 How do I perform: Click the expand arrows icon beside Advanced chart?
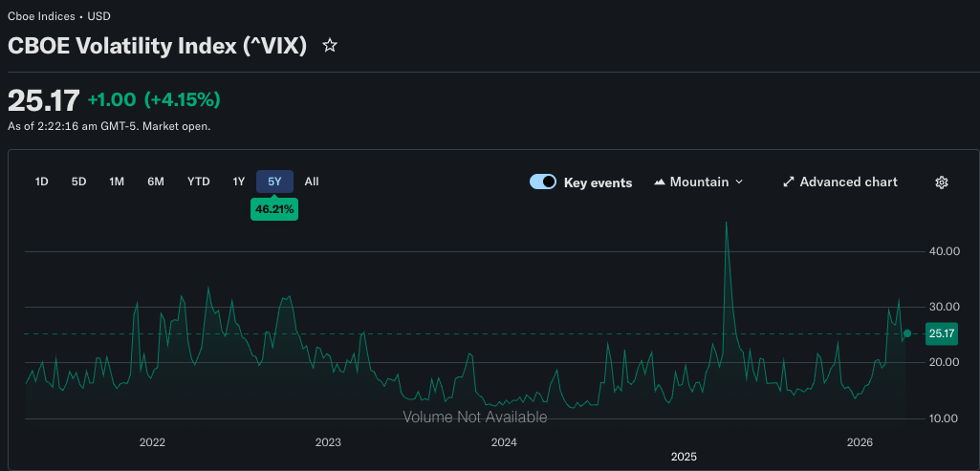tap(789, 182)
